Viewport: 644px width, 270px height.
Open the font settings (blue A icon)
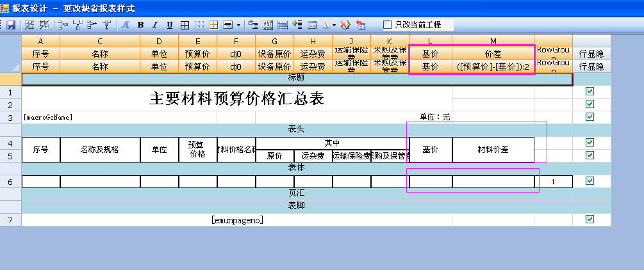[125, 25]
